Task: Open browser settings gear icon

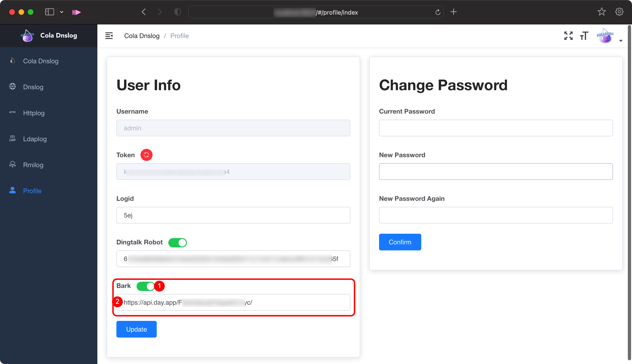Action: point(619,12)
